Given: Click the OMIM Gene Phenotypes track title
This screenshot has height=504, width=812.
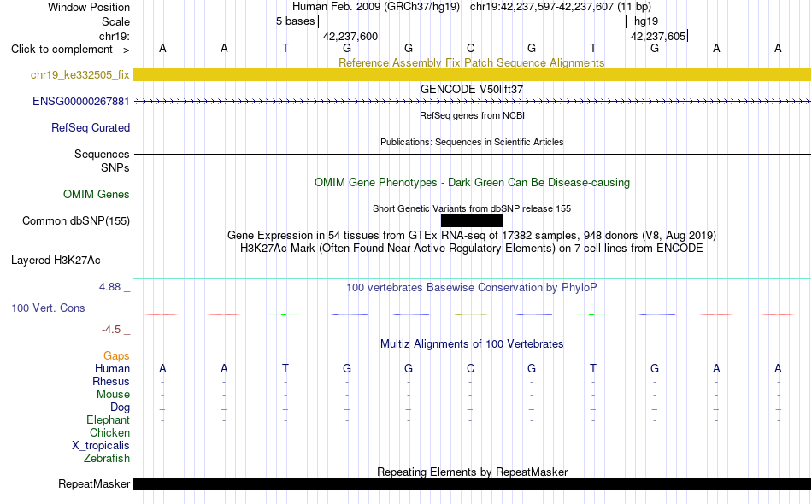Looking at the screenshot, I should [472, 182].
